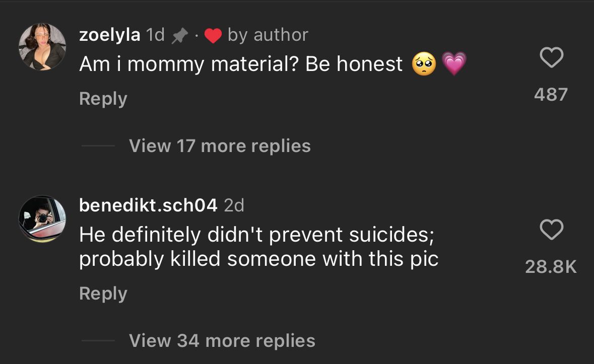This screenshot has height=364, width=594.
Task: Reply to zoelyla's comment
Action: 103,99
